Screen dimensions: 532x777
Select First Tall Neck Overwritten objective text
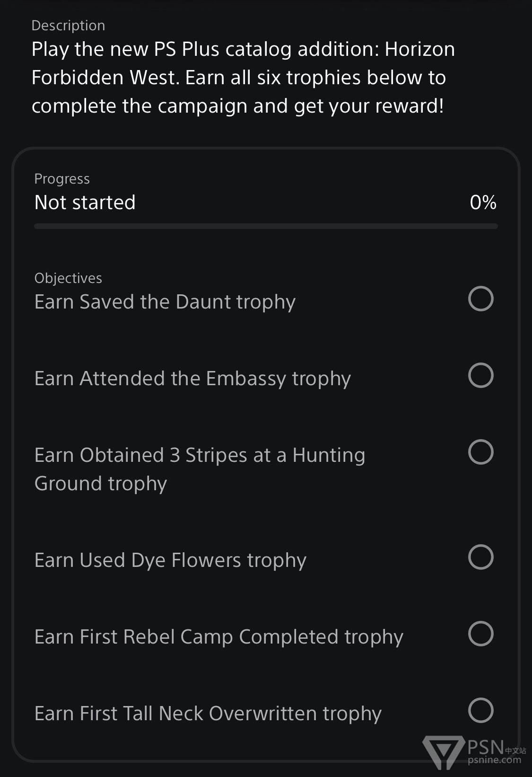(208, 714)
